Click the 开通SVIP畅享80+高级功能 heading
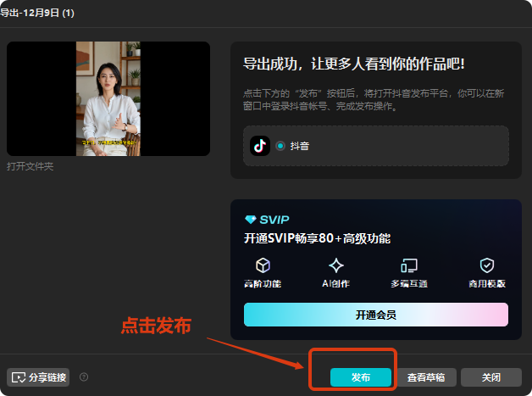This screenshot has height=396, width=532. [x=317, y=238]
